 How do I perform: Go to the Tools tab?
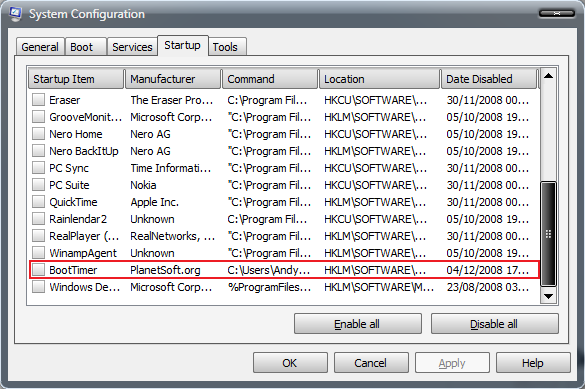(x=227, y=47)
